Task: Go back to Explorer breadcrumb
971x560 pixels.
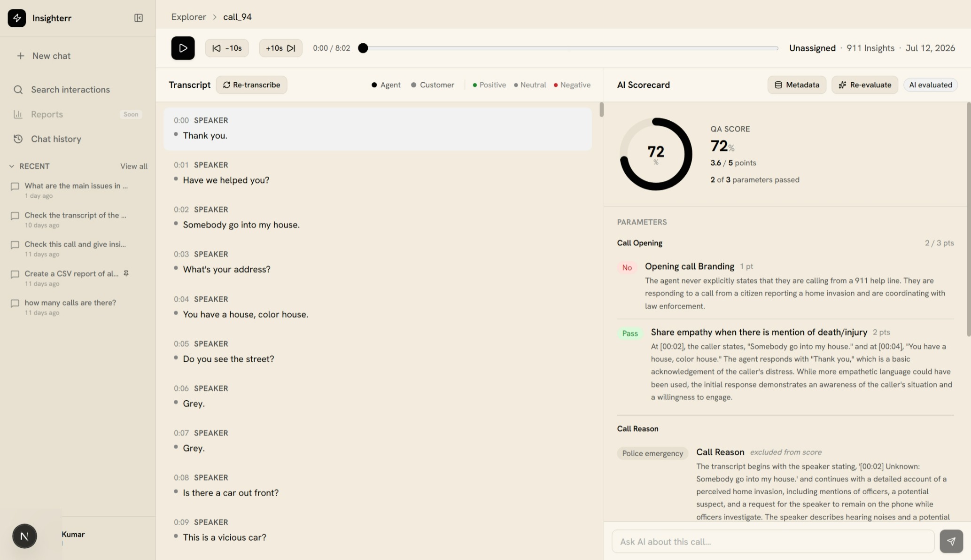Action: coord(188,17)
